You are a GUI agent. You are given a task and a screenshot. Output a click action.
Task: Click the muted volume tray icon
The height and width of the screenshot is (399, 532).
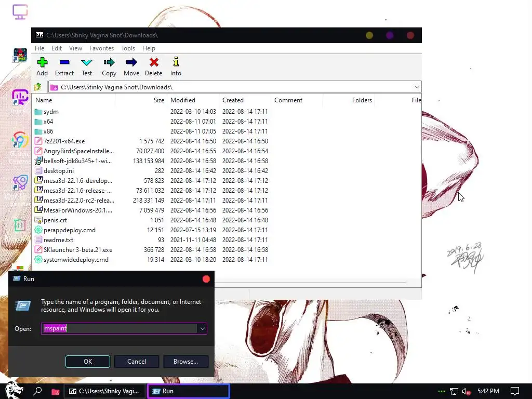466,391
